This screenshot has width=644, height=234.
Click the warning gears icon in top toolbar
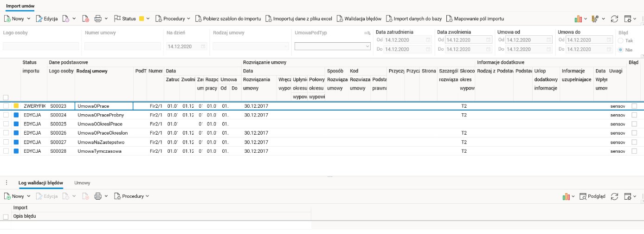(x=596, y=19)
